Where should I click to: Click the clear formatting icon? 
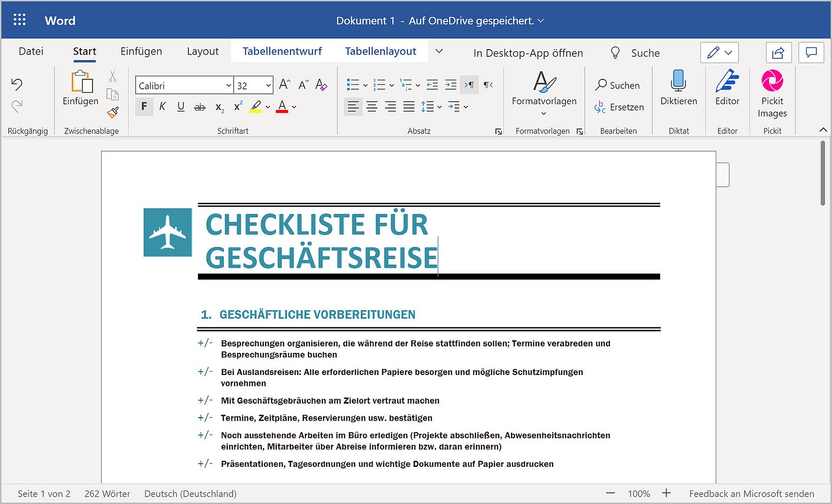322,85
